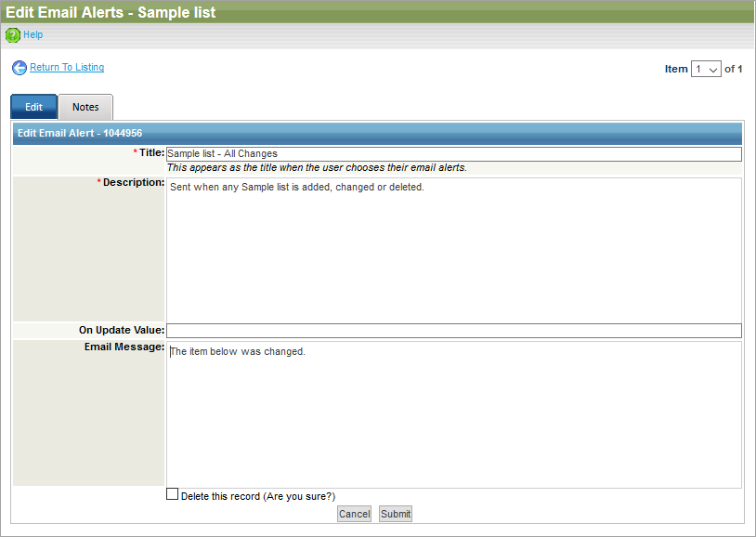The height and width of the screenshot is (537, 756).
Task: Click the 'of 1' item count text
Action: 734,69
